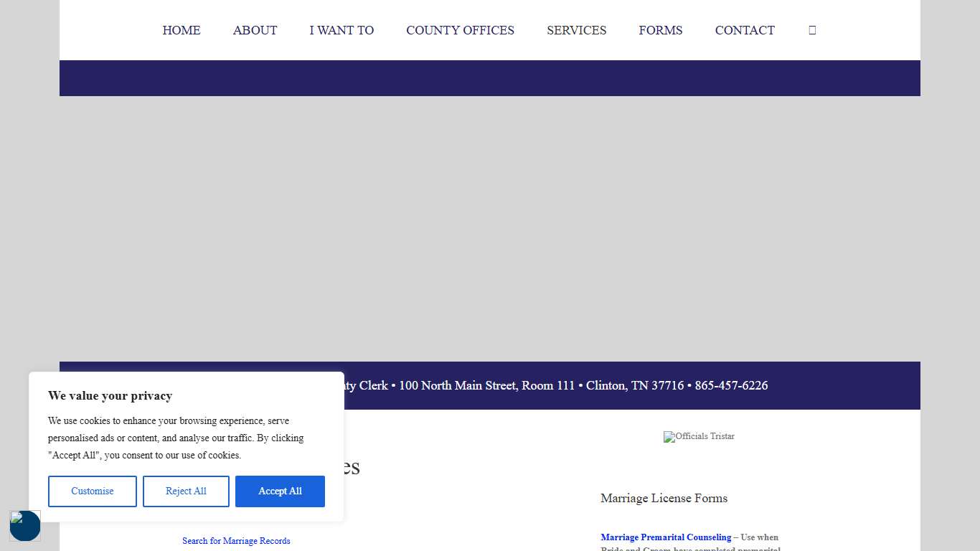
Task: Select HOME in the navigation bar
Action: coord(182,30)
